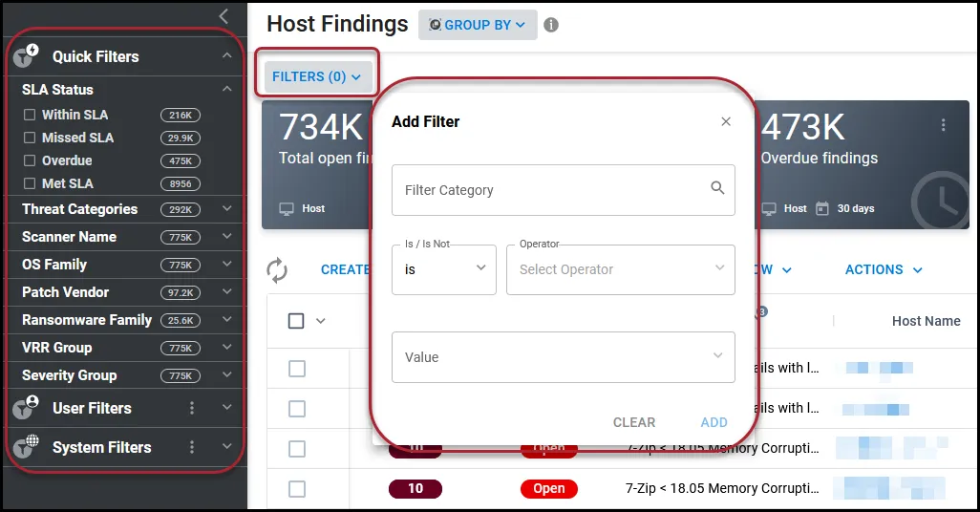Click the last row 7-Zip Memory Corruption title
This screenshot has width=980, height=512.
722,488
